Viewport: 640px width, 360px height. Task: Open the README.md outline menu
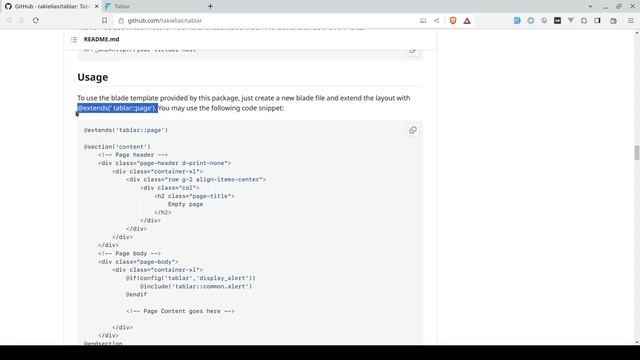click(x=74, y=40)
